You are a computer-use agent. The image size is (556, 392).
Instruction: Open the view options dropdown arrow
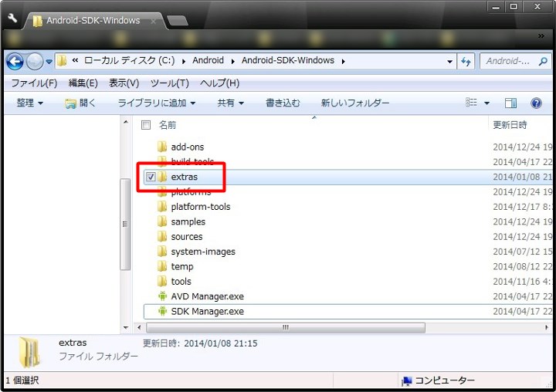point(486,103)
